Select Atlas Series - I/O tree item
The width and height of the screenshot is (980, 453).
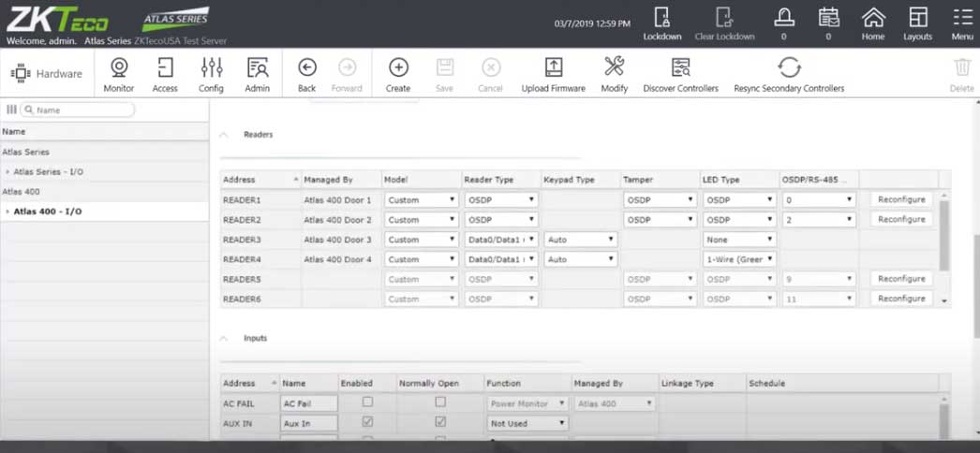tap(49, 172)
